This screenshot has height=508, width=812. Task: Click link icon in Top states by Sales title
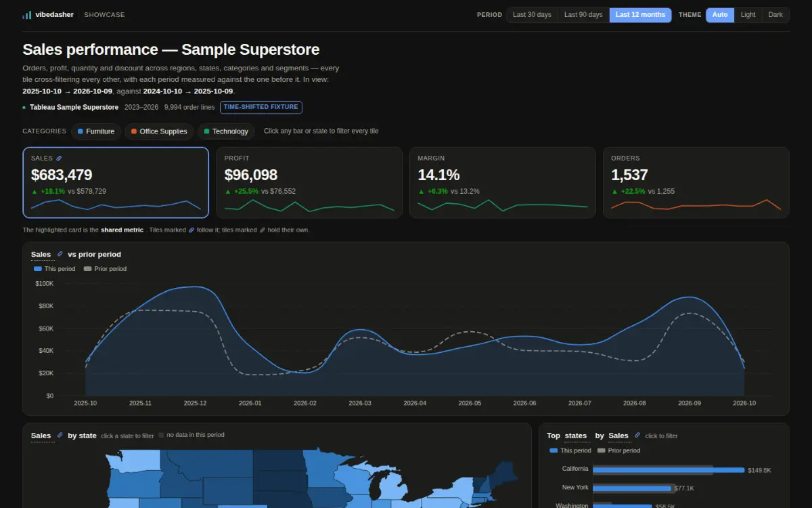[x=637, y=435]
